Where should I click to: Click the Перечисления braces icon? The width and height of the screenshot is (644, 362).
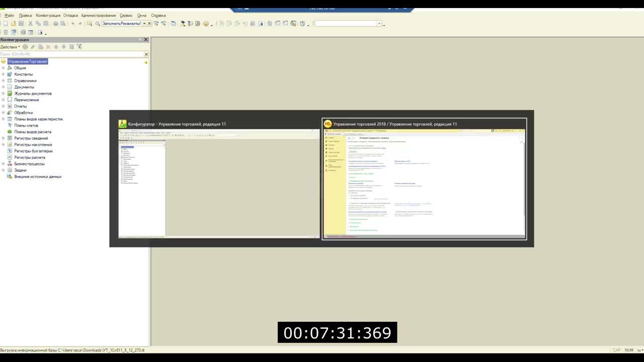[10, 100]
